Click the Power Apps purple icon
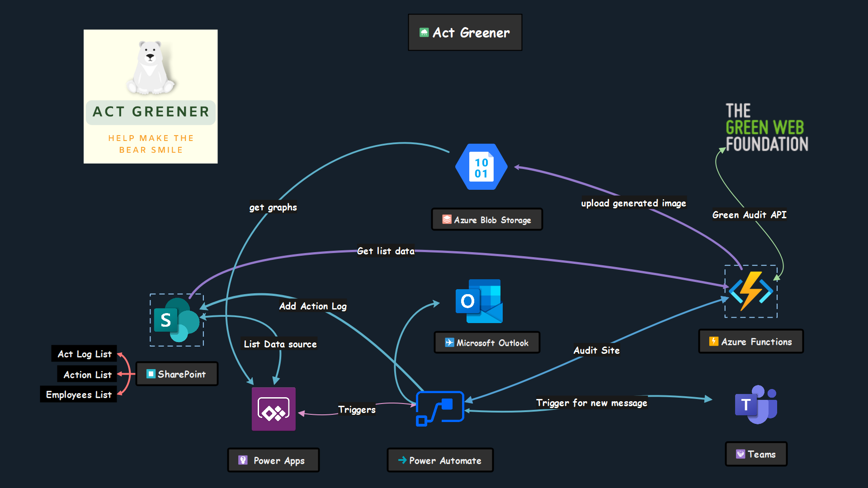This screenshot has width=868, height=488. tap(274, 409)
